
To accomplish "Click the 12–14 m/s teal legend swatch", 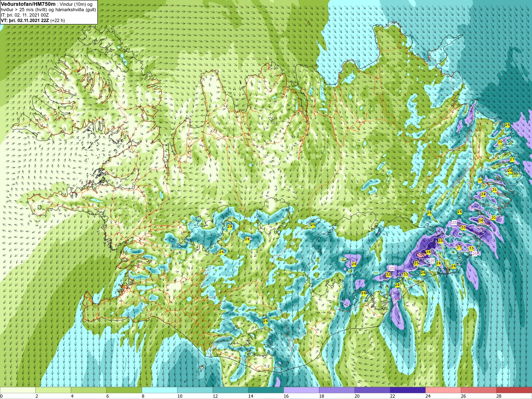I will 230,390.
